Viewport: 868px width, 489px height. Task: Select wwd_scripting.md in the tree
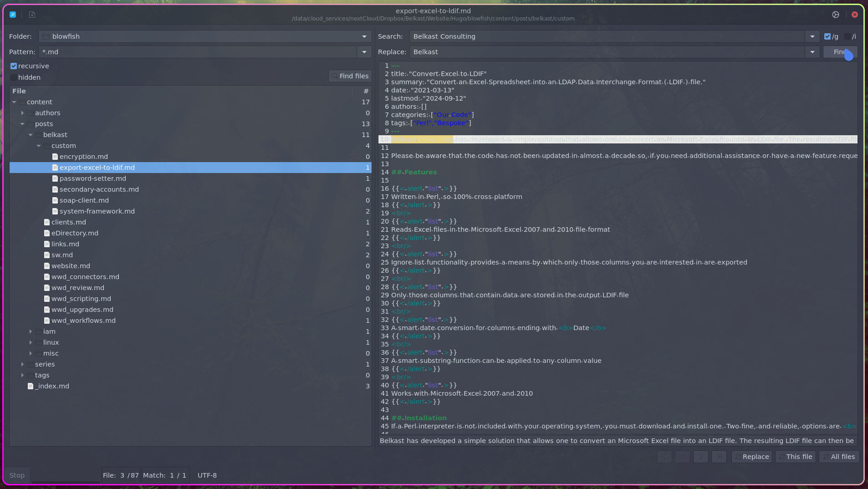[190, 299]
